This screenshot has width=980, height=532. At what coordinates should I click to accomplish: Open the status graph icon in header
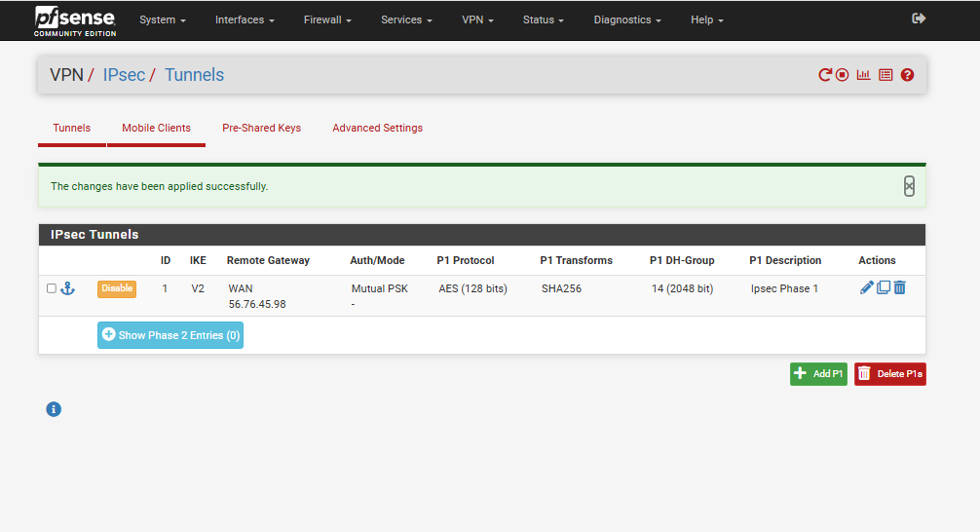pyautogui.click(x=863, y=75)
